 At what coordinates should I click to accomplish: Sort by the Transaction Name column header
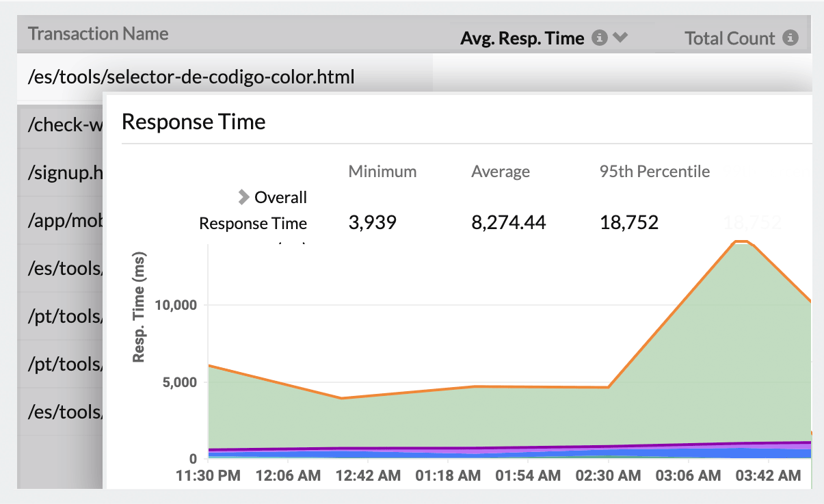click(97, 34)
